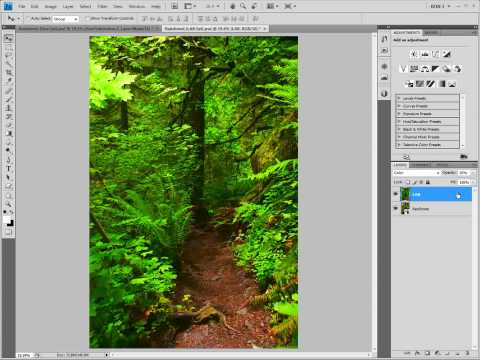Open the Window menu
This screenshot has width=480, height=360.
click(x=137, y=6)
